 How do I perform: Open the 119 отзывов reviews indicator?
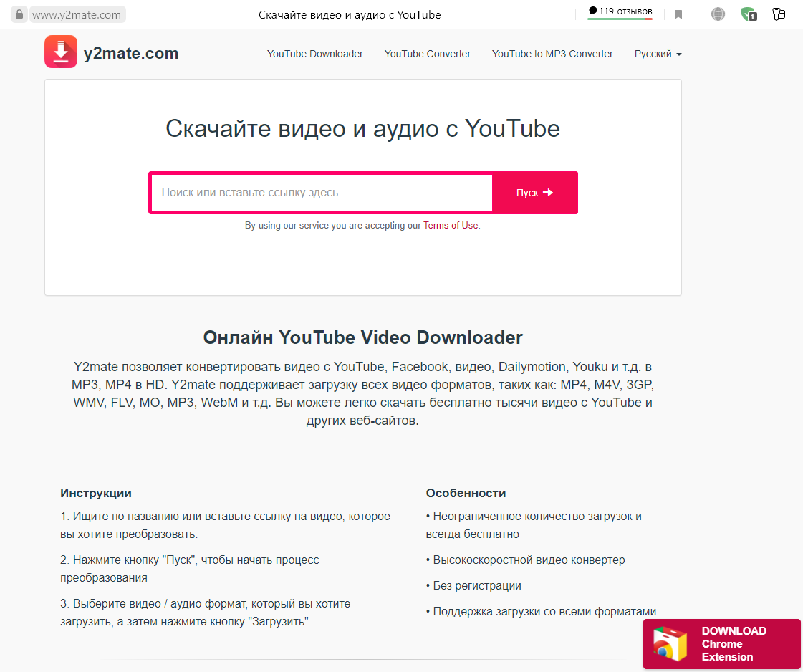pos(620,12)
